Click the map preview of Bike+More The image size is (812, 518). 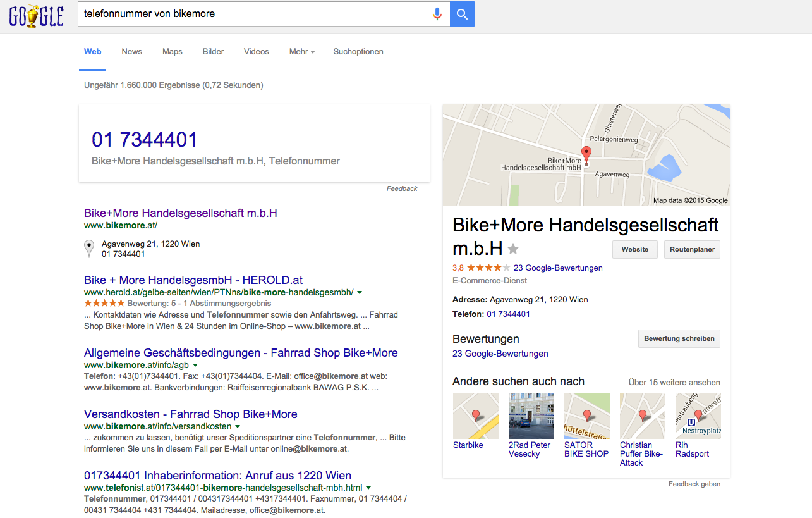(x=586, y=155)
